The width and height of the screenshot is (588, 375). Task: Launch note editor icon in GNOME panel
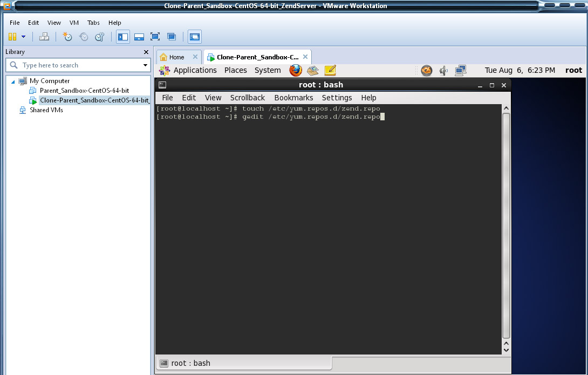pos(330,70)
